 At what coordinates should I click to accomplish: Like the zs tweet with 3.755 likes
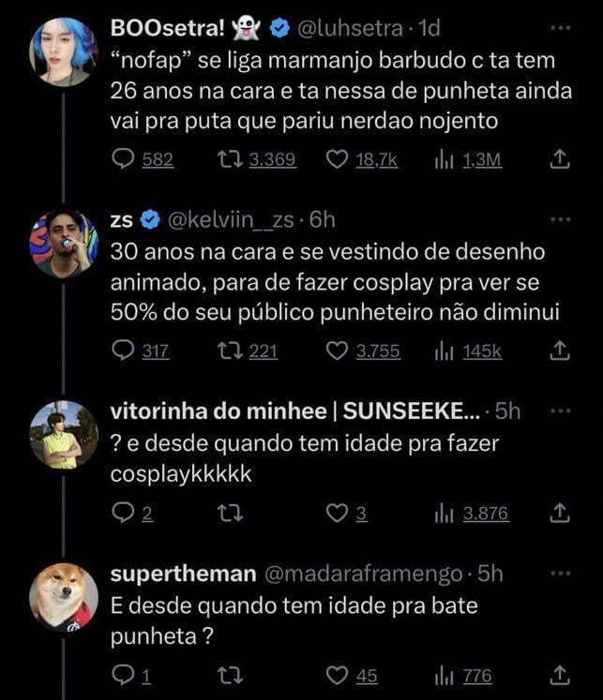pyautogui.click(x=337, y=350)
